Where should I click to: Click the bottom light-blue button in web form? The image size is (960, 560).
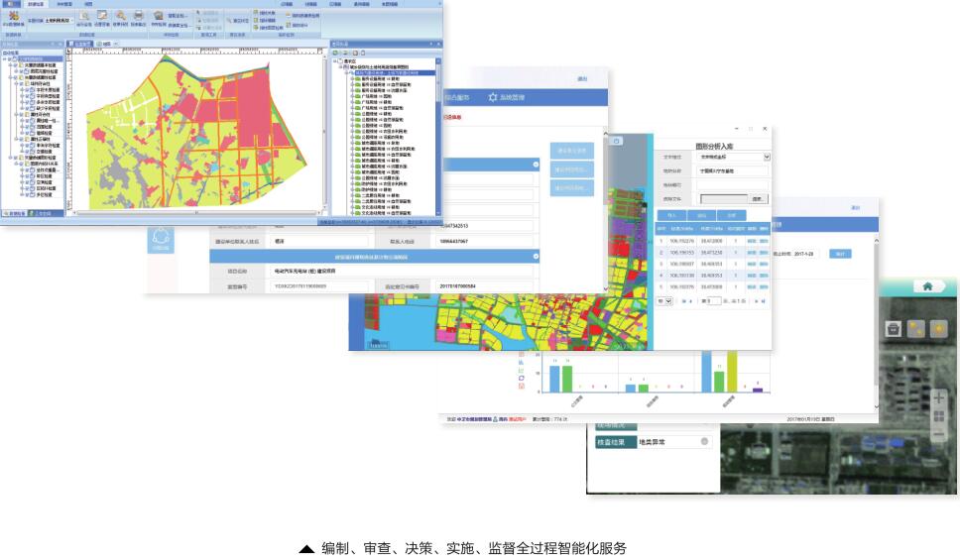pos(572,188)
